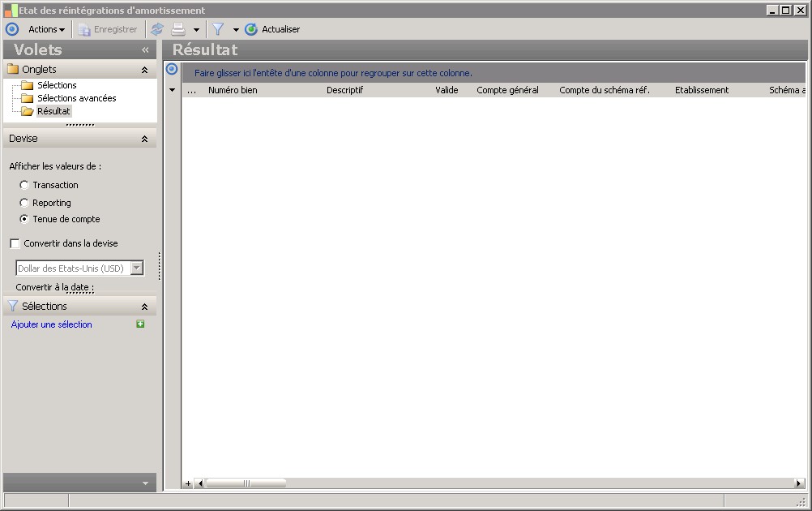Click the plus button at grid bottom-left
812x511 pixels.
point(187,483)
